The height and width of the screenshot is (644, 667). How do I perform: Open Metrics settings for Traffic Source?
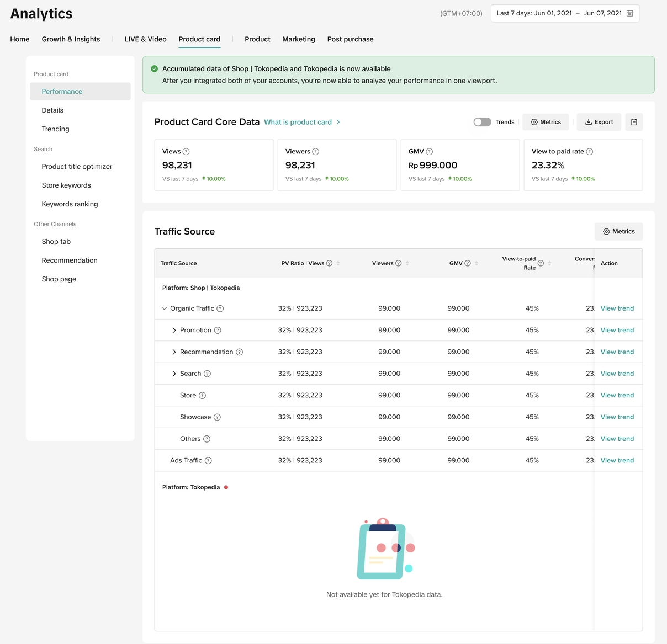(618, 232)
